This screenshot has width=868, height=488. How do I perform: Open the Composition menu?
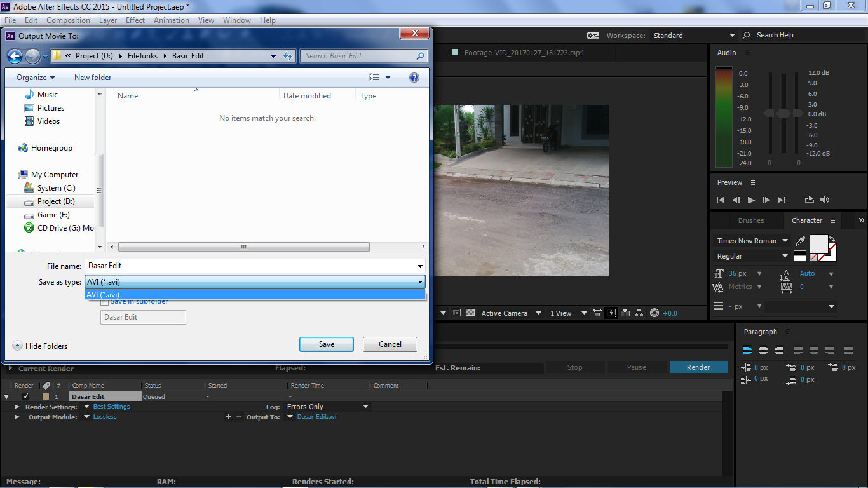coord(68,20)
